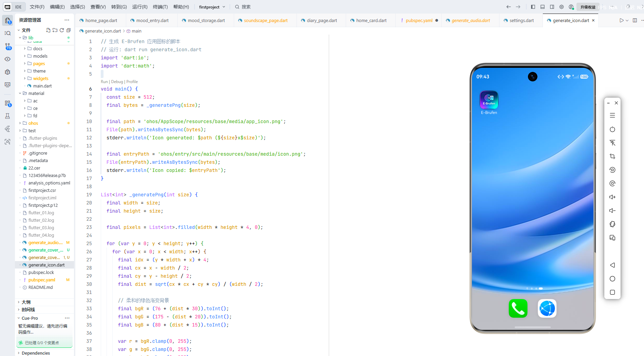Expand the pages folder

[39, 63]
